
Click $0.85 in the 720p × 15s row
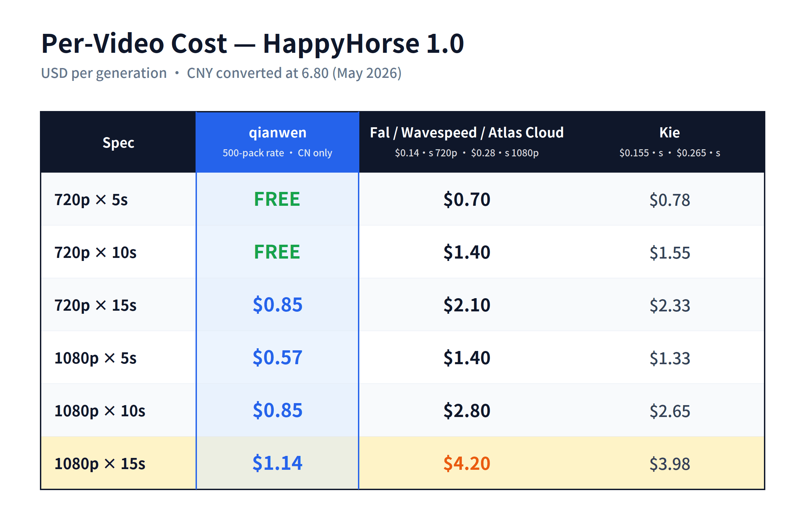(x=277, y=305)
